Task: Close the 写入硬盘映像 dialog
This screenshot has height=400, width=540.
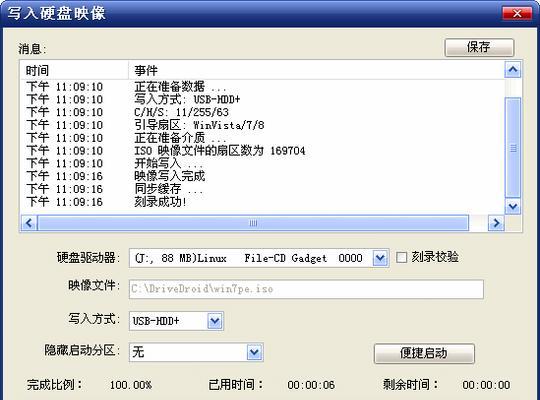Action: 517,13
